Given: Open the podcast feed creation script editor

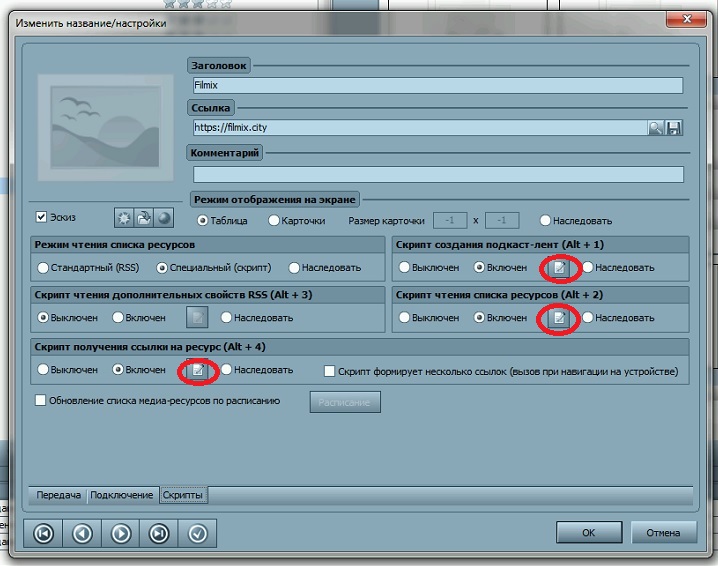Looking at the screenshot, I should tap(561, 268).
